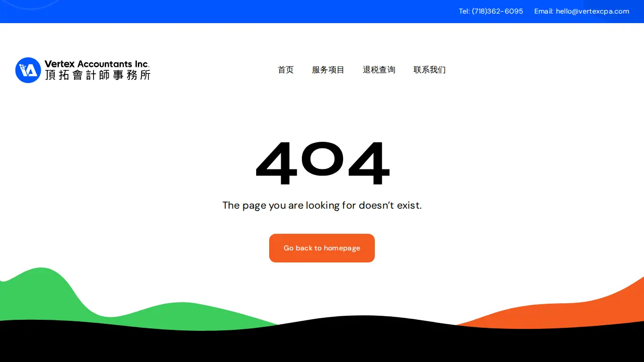The width and height of the screenshot is (644, 362).
Task: Click the Go back to homepage button
Action: point(322,248)
